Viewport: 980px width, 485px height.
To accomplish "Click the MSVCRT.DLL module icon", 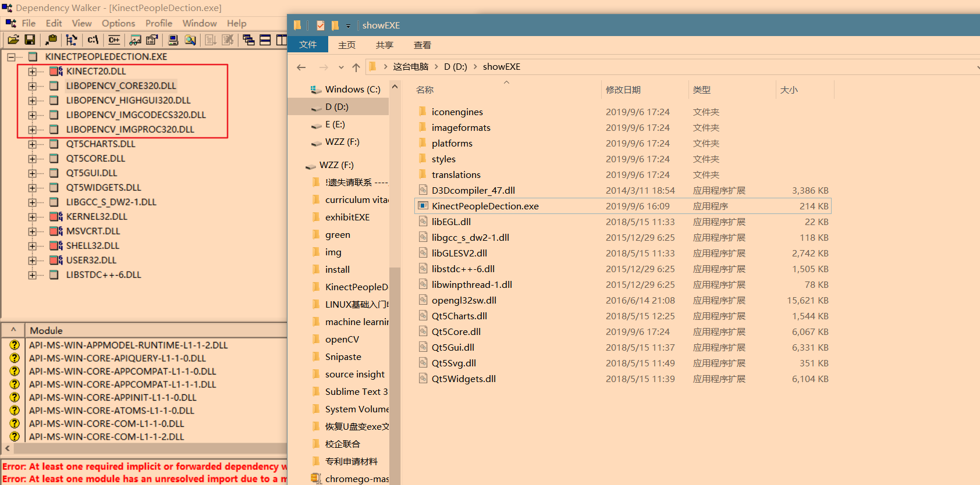I will pyautogui.click(x=56, y=231).
